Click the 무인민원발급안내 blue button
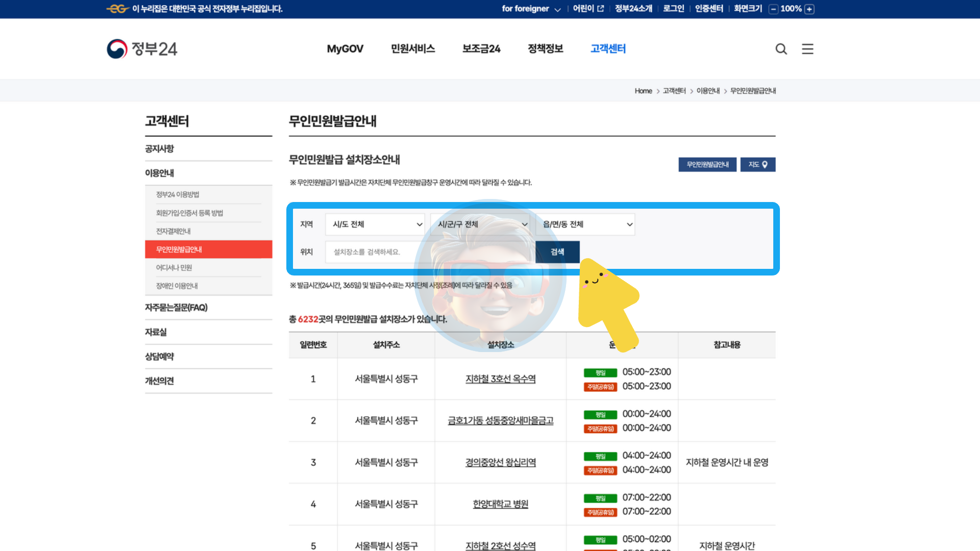Viewport: 980px width, 551px height. [x=707, y=164]
